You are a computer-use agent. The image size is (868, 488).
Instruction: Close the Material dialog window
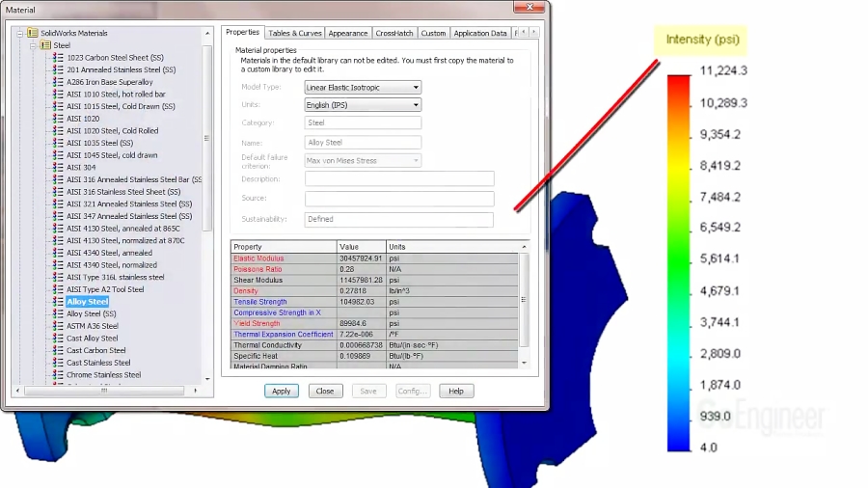(529, 7)
